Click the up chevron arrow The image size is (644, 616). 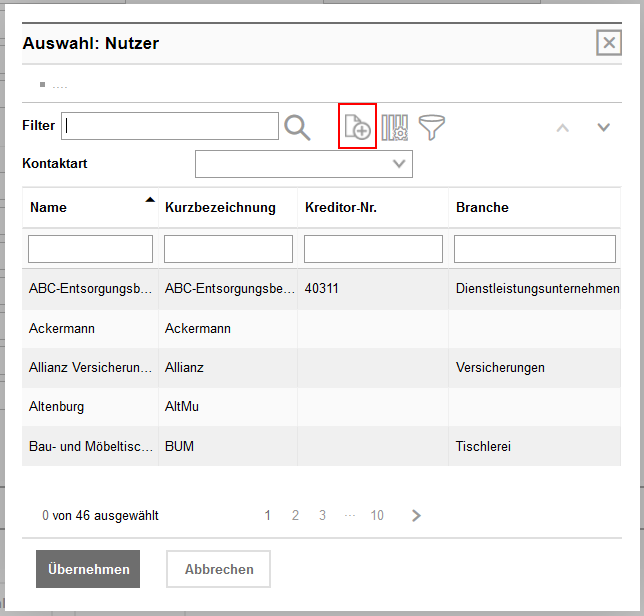coord(563,127)
